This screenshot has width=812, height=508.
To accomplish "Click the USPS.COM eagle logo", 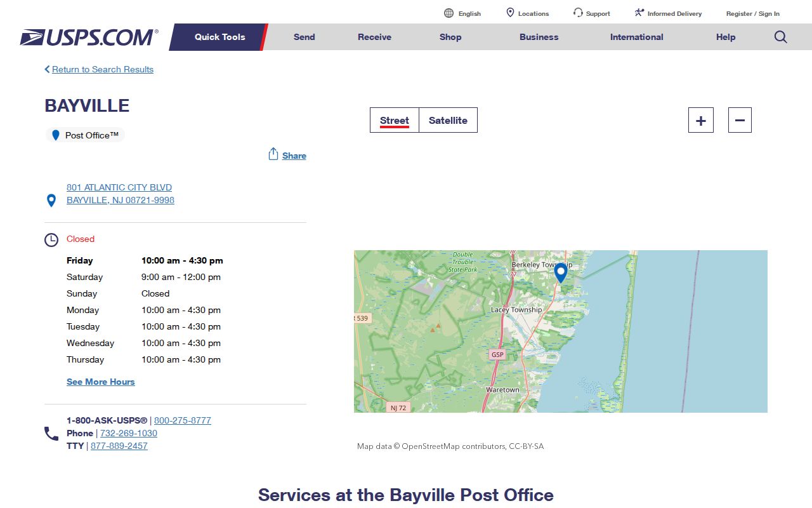I will pos(89,37).
